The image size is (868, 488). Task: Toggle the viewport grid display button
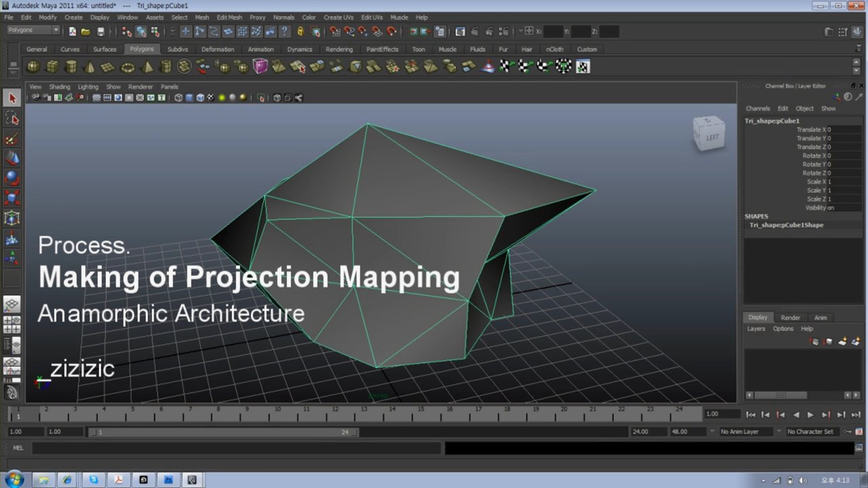click(x=97, y=98)
